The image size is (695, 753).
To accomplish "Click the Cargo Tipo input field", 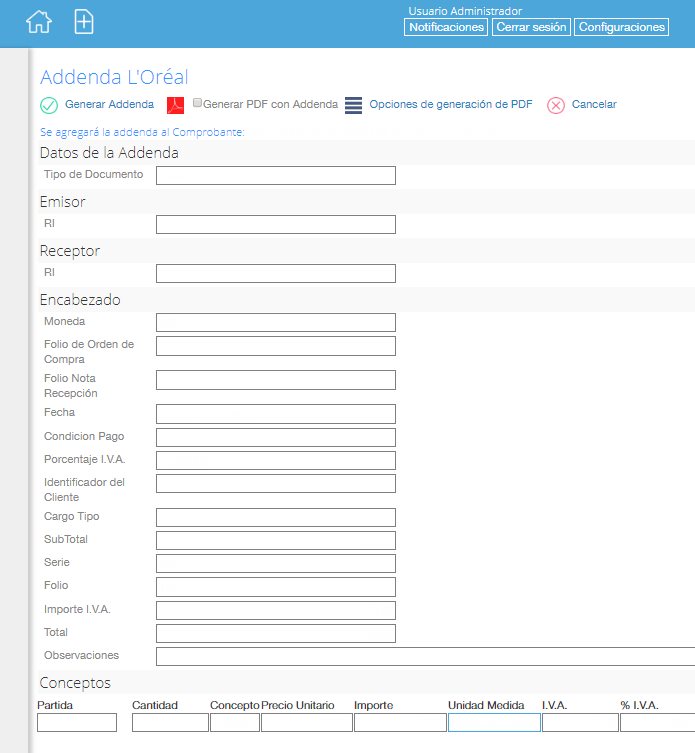I will (x=276, y=518).
